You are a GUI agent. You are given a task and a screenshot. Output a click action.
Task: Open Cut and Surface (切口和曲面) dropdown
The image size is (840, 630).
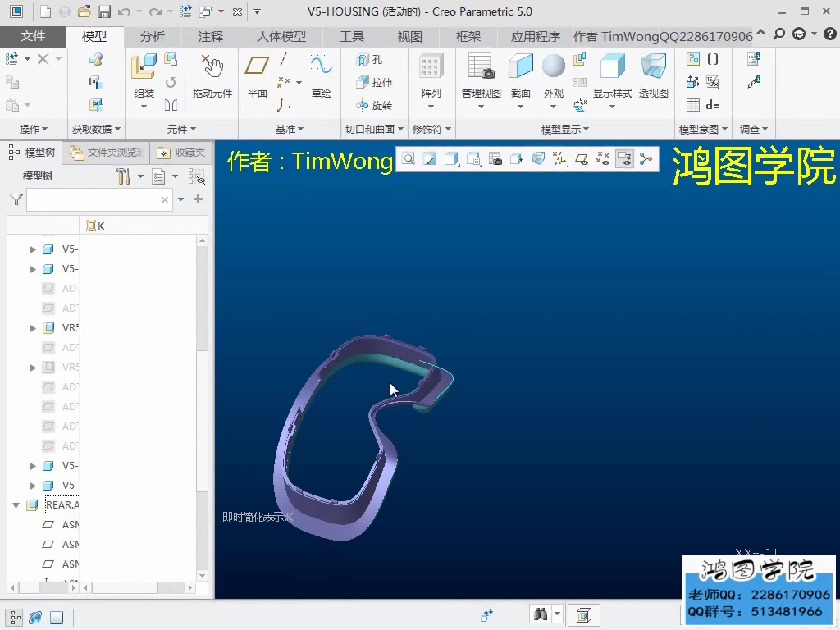[x=374, y=129]
